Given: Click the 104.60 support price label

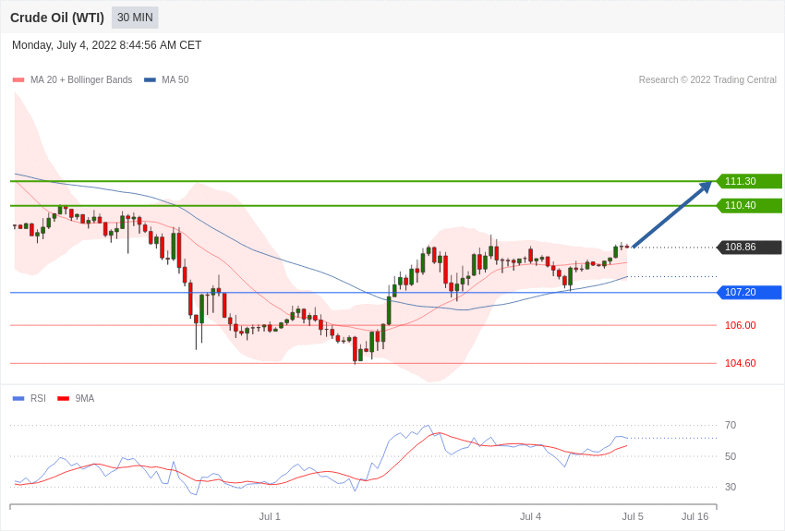Looking at the screenshot, I should pyautogui.click(x=741, y=363).
